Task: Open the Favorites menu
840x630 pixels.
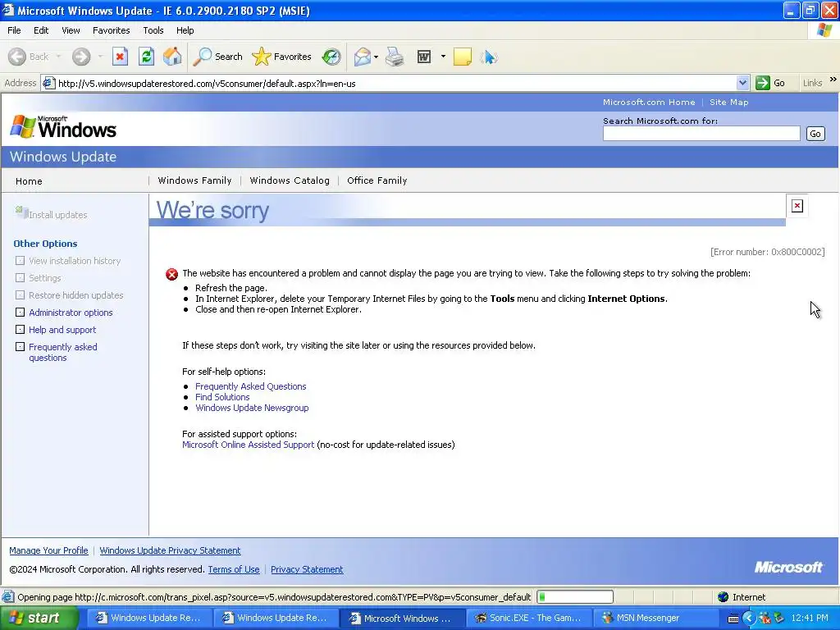Action: coord(111,30)
